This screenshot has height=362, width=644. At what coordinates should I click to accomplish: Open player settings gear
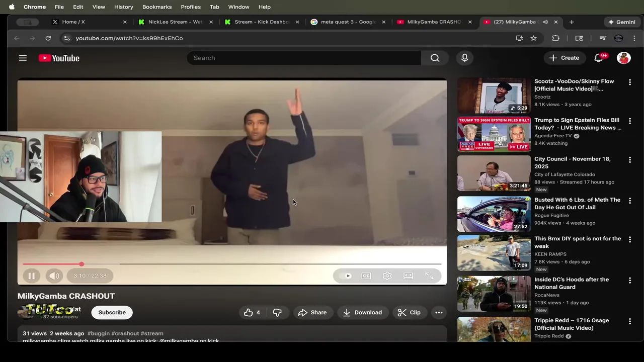click(x=387, y=276)
